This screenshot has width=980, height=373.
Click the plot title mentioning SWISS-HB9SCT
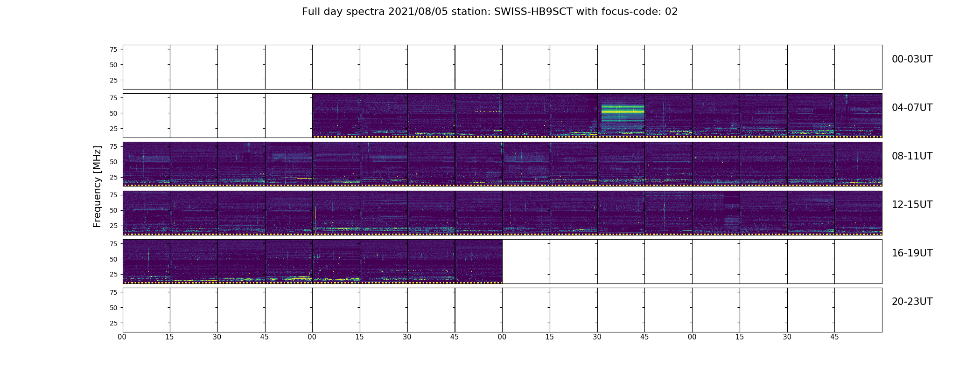490,12
